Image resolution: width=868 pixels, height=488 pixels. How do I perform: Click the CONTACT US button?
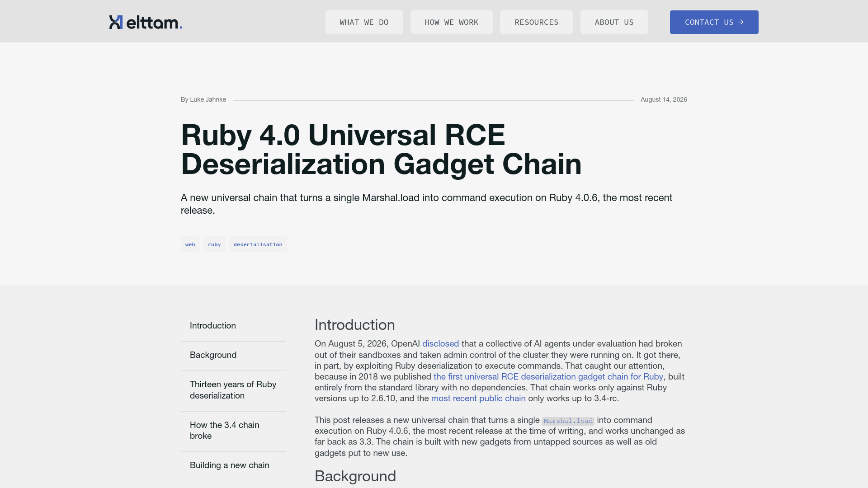pos(714,22)
